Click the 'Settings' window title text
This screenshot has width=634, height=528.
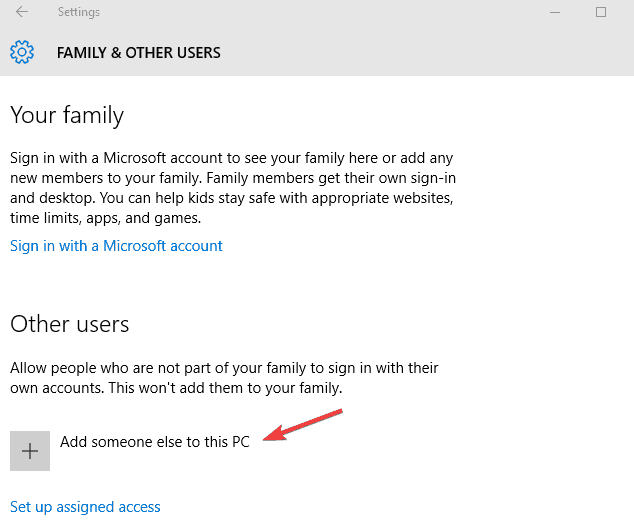pos(79,13)
